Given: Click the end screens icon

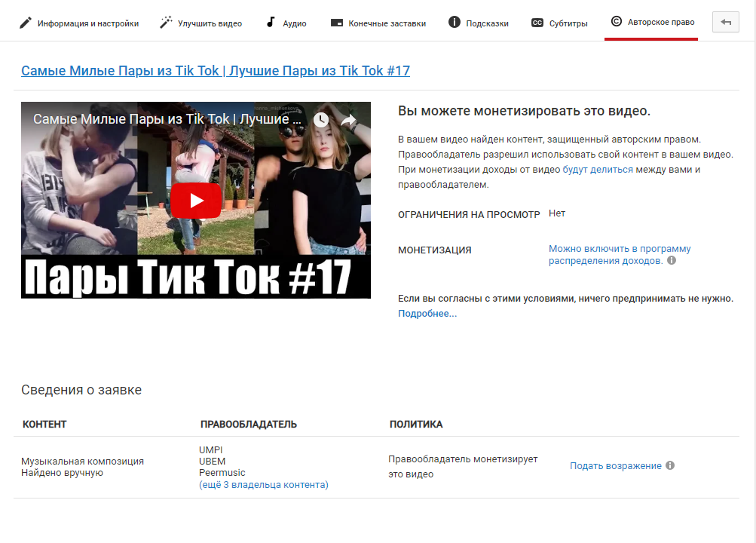Looking at the screenshot, I should point(336,23).
